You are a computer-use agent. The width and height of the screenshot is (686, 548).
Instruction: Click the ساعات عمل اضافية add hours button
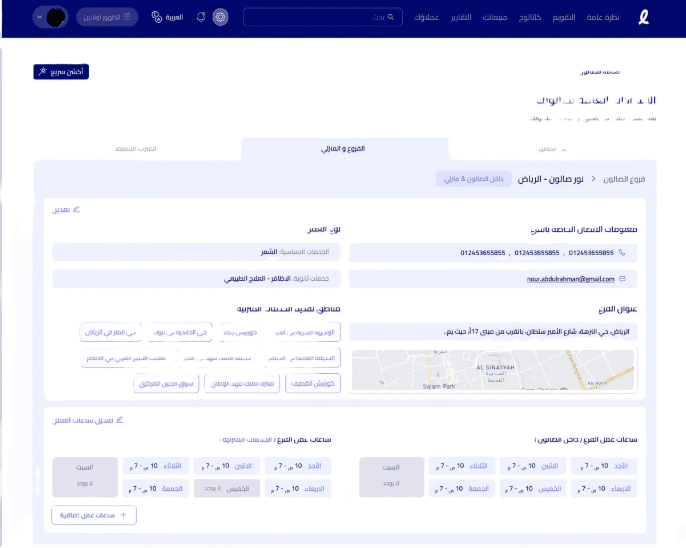coord(94,515)
